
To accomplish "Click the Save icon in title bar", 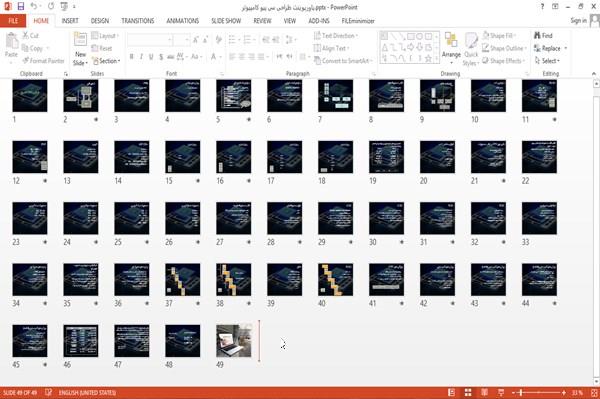I will point(21,7).
